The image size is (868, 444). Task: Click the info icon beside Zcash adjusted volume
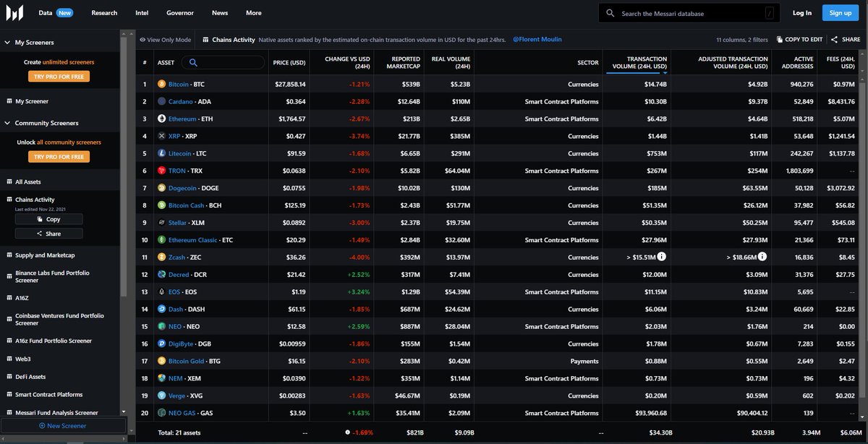pyautogui.click(x=762, y=257)
